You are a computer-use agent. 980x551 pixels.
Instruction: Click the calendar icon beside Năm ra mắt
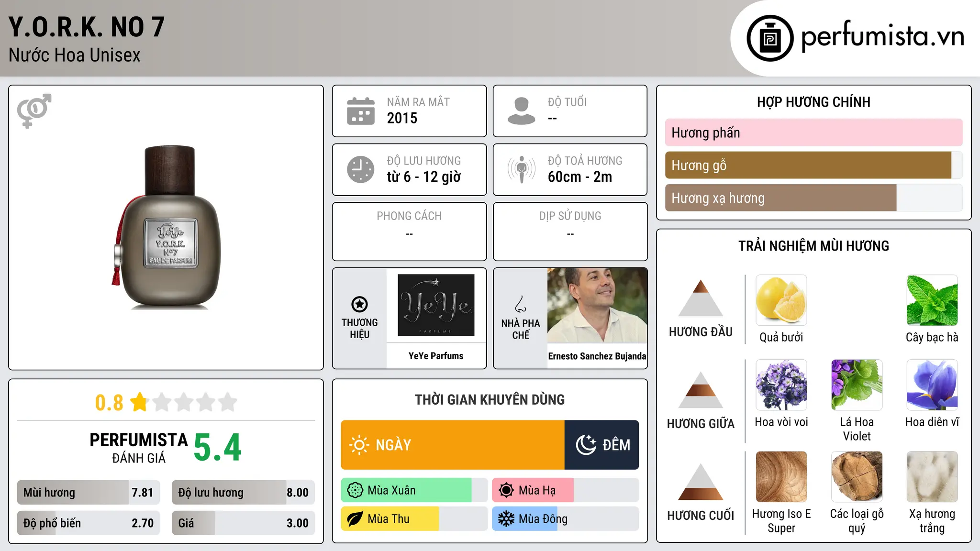coord(361,111)
